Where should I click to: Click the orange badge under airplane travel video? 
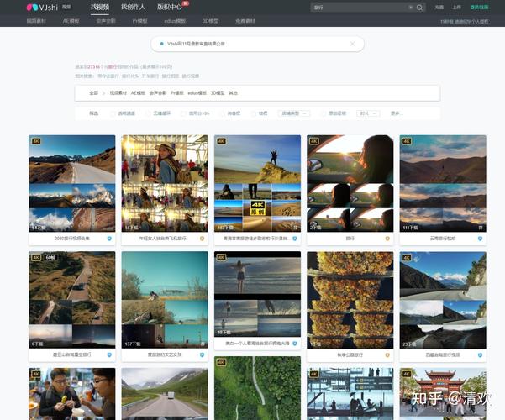tap(202, 239)
